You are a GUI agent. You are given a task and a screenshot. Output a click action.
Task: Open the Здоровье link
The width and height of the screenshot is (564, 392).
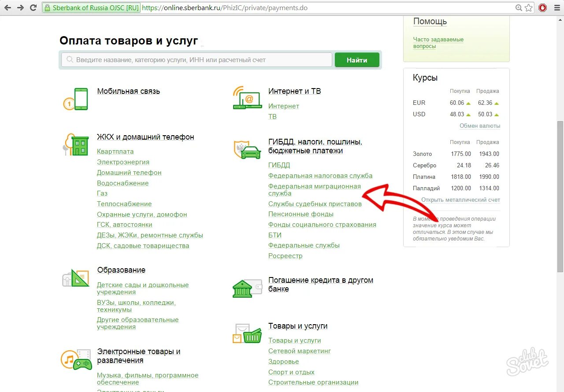pos(284,362)
